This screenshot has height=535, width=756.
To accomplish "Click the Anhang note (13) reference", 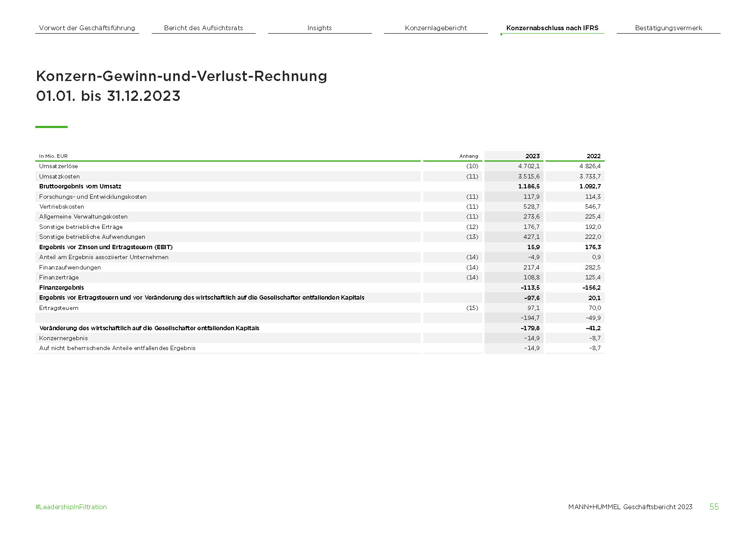I will [472, 237].
